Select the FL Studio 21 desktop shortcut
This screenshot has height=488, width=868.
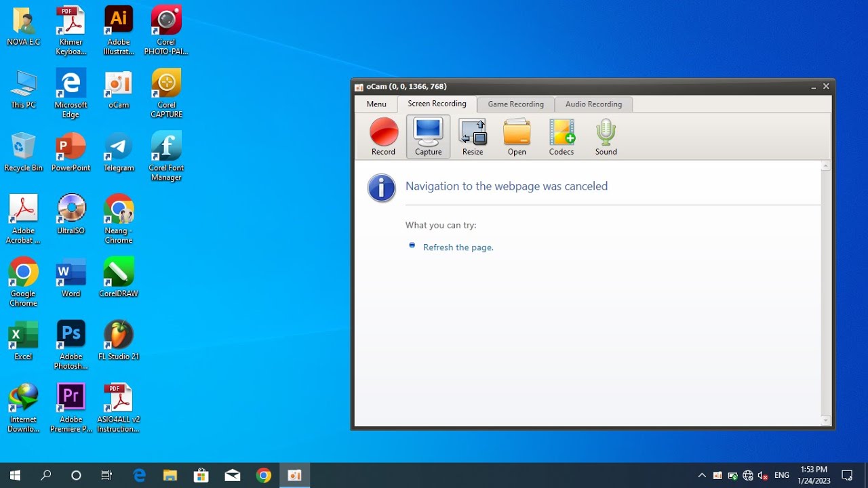119,342
